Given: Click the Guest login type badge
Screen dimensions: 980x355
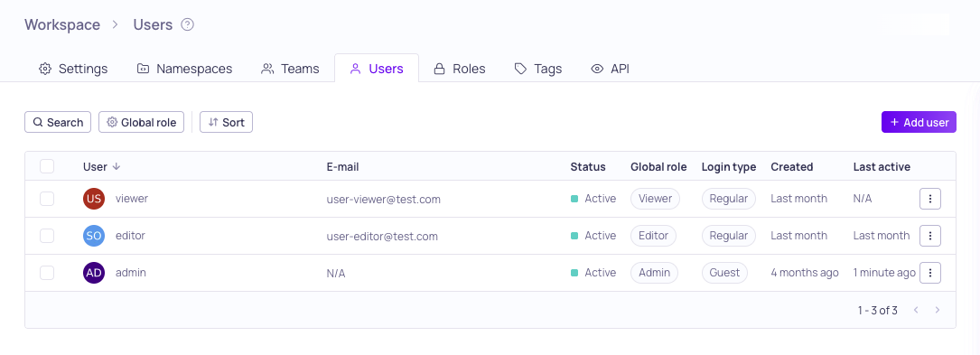Looking at the screenshot, I should (724, 273).
